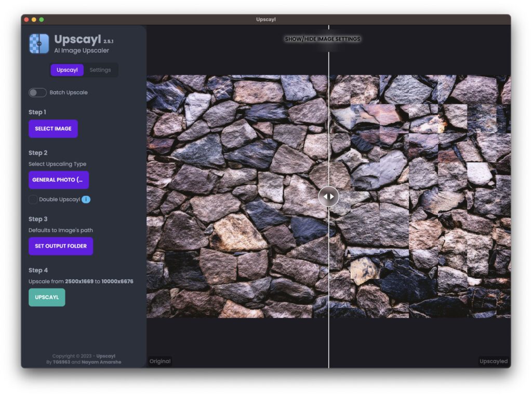Select the Upscayl tab

(x=67, y=70)
